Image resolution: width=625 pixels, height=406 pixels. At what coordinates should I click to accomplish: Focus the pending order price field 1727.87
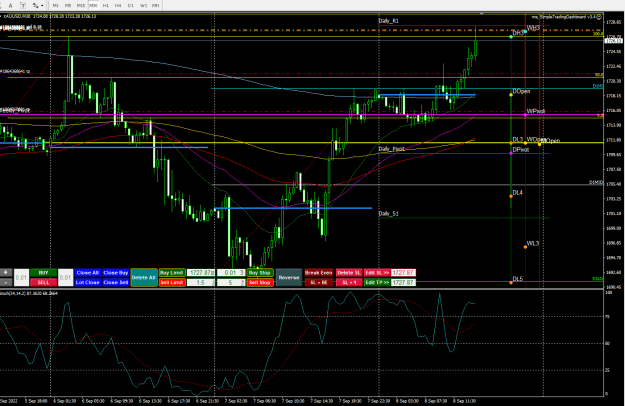click(x=201, y=273)
